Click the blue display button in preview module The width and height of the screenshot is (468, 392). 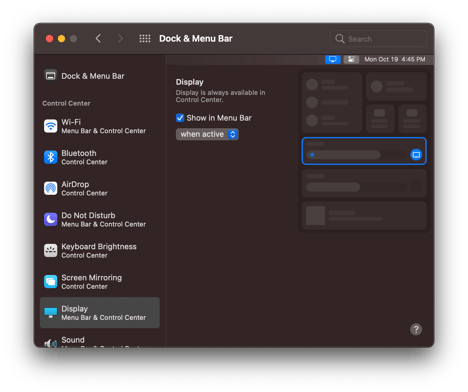[x=416, y=155]
